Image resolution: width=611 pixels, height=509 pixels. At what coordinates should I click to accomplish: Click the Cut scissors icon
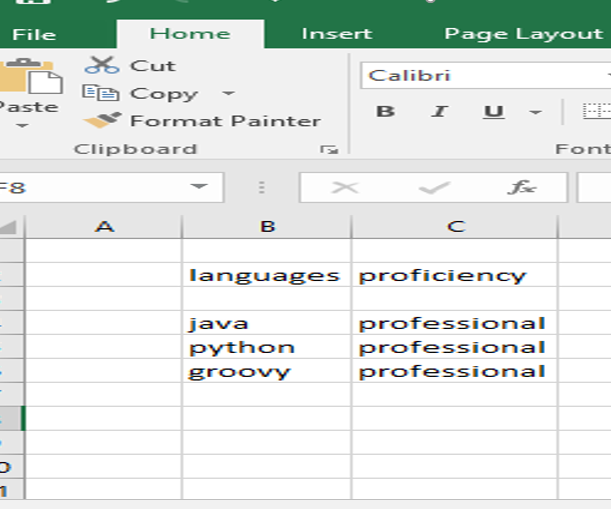tap(102, 65)
